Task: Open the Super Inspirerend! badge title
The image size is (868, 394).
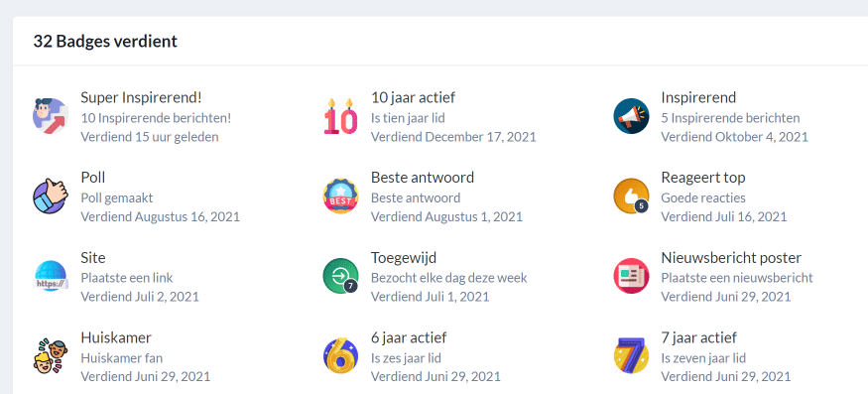Action: coord(141,97)
